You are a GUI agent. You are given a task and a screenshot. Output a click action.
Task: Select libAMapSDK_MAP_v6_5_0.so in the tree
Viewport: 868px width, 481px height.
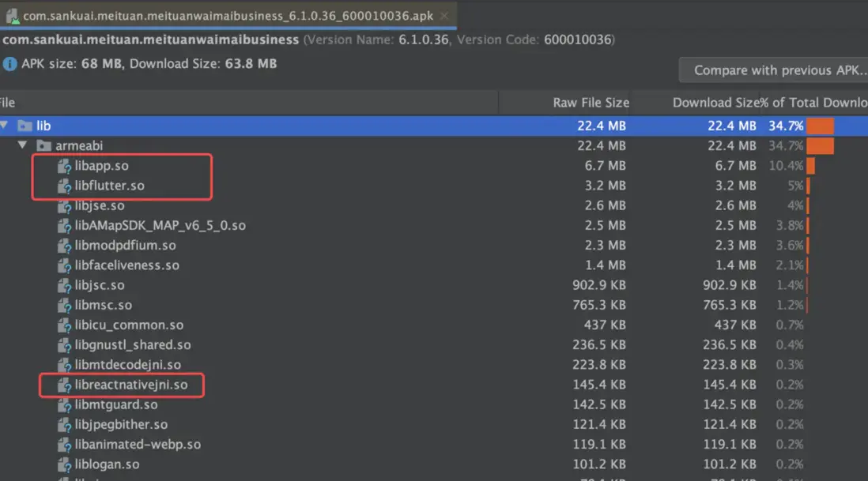[x=160, y=226]
